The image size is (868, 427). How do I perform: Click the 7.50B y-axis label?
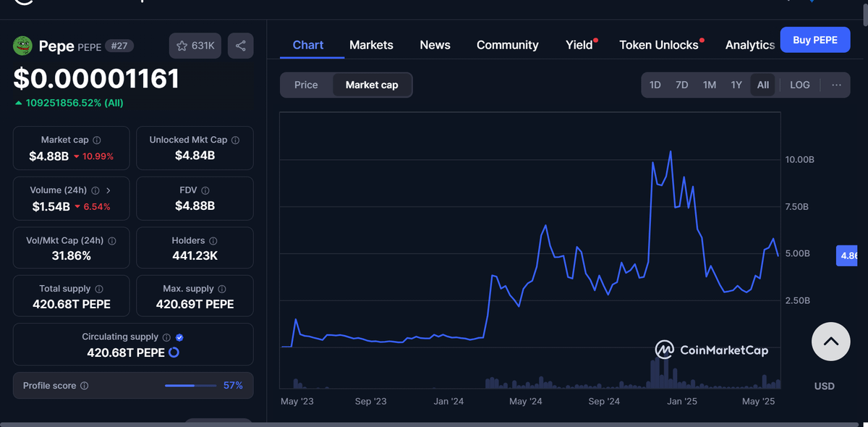point(799,207)
